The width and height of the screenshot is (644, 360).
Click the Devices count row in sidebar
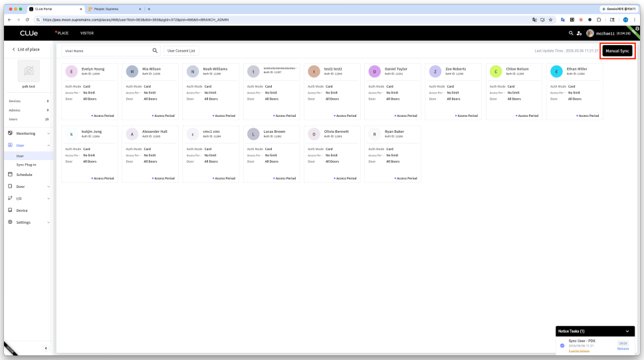[x=29, y=101]
